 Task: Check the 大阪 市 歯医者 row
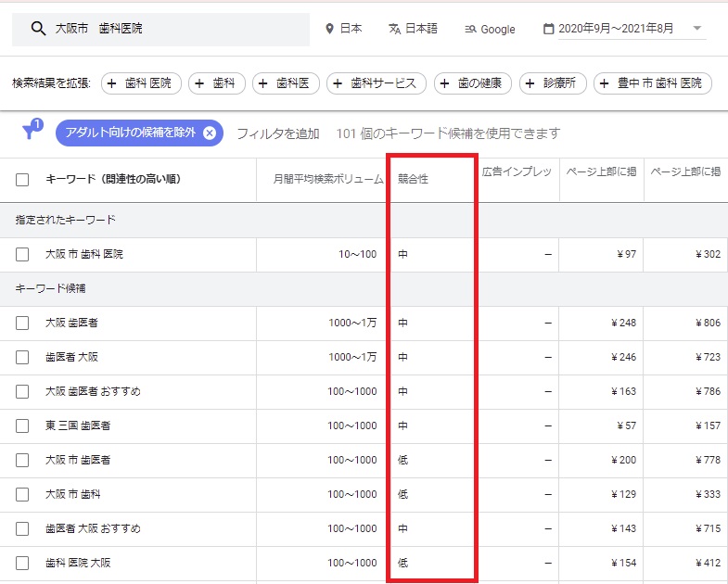pyautogui.click(x=22, y=461)
